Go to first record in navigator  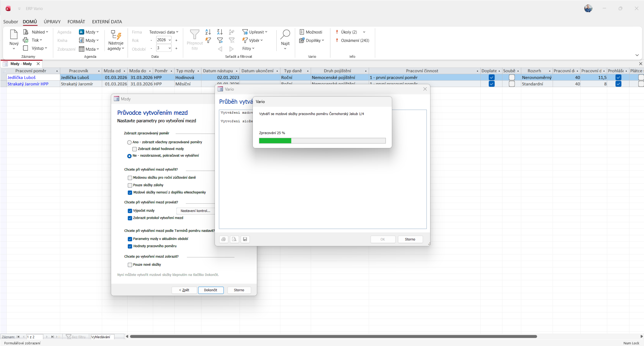point(18,337)
